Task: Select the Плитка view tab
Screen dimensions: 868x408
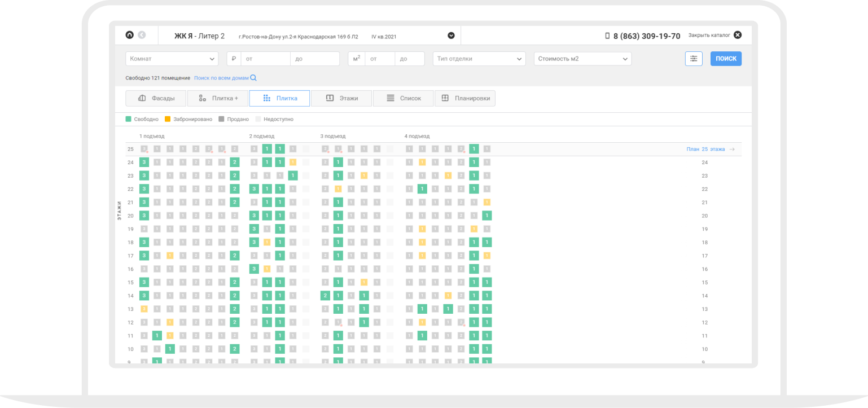Action: pyautogui.click(x=279, y=98)
